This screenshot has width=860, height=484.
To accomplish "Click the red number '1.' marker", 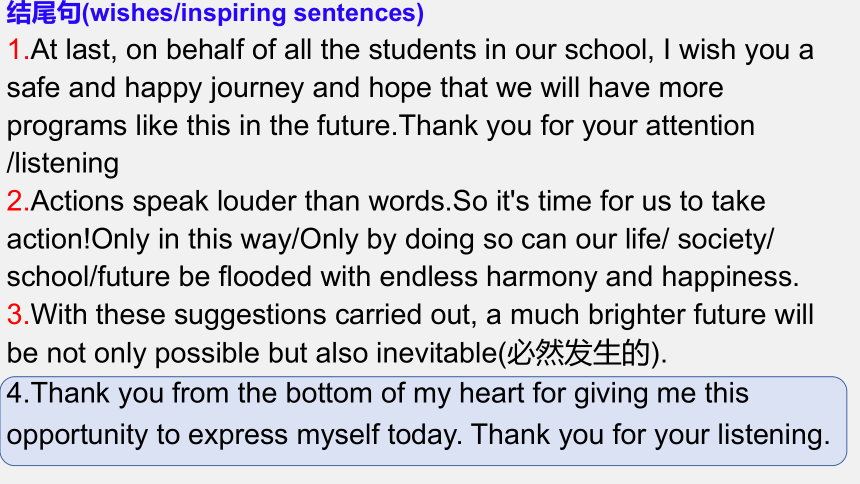I will pos(18,50).
